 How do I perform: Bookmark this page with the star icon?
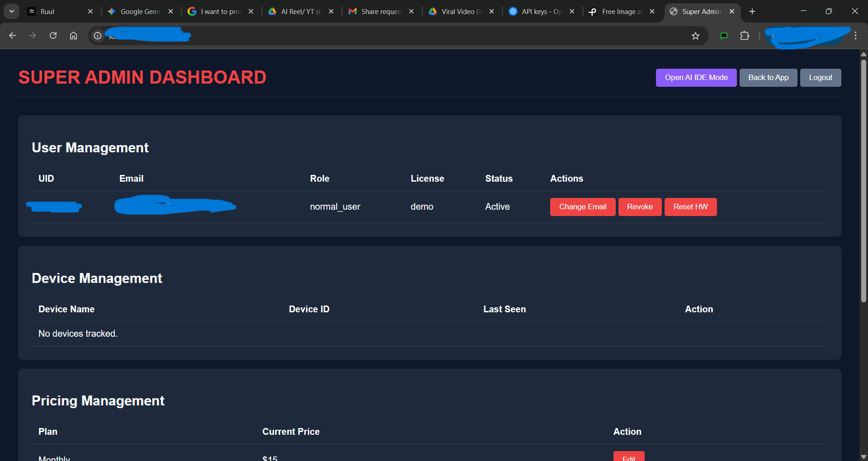tap(696, 36)
